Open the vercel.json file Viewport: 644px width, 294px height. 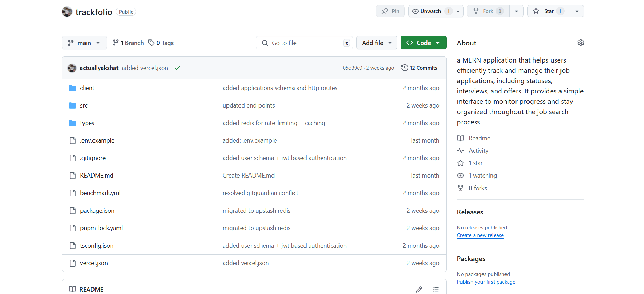point(94,263)
